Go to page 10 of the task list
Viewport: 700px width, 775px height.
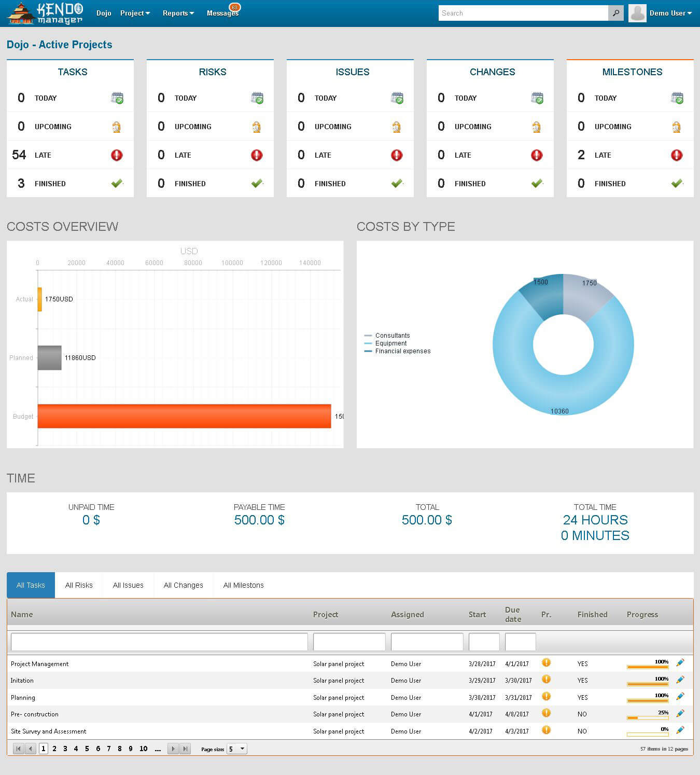(144, 749)
